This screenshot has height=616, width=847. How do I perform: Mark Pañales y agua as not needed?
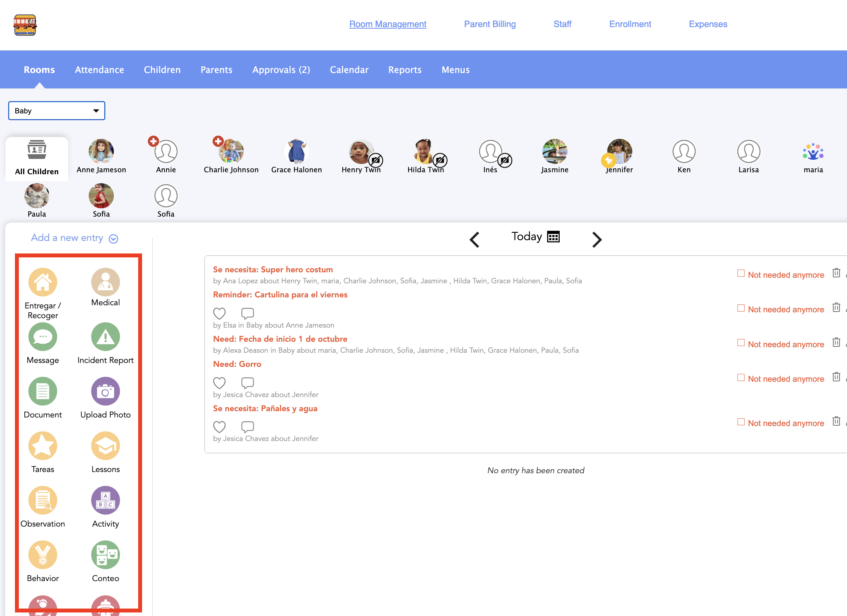pyautogui.click(x=741, y=422)
